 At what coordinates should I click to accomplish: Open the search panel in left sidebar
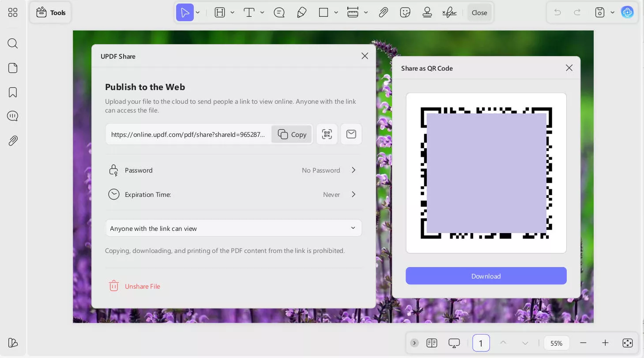coord(13,43)
